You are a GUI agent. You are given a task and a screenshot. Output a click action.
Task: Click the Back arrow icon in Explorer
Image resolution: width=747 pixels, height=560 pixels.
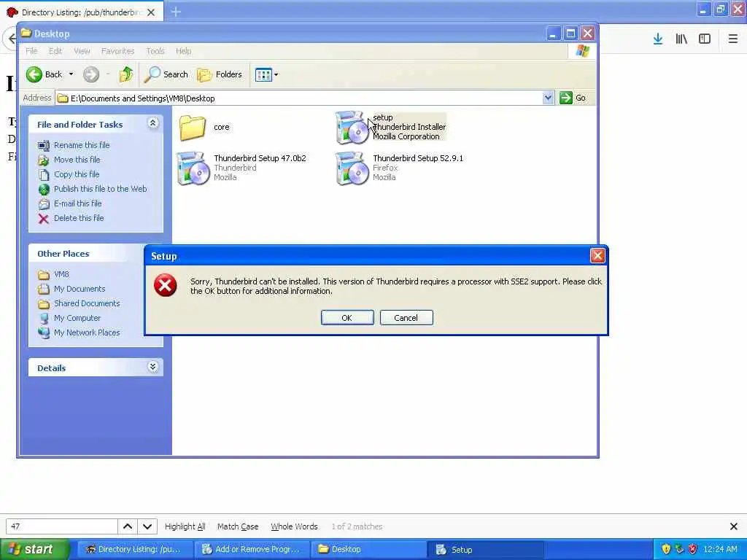[34, 74]
